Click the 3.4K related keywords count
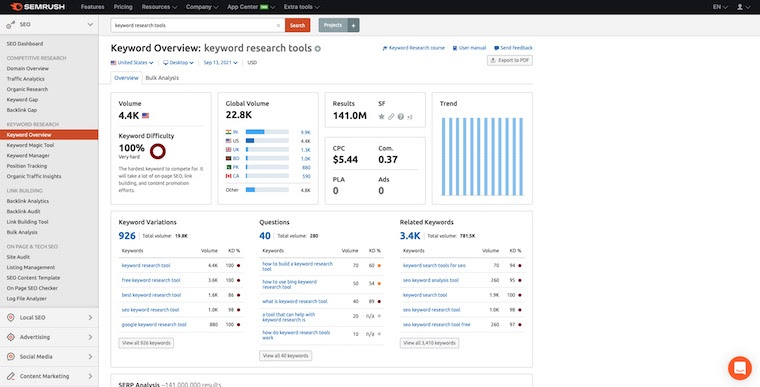The width and height of the screenshot is (760, 387). [x=410, y=236]
